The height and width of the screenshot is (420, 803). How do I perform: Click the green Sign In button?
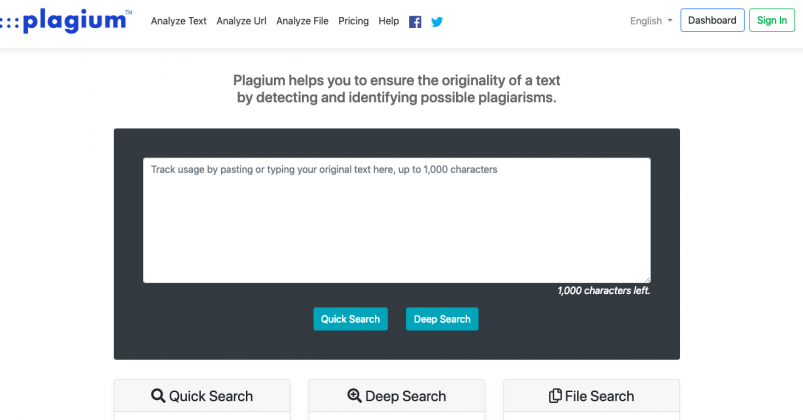coord(772,20)
